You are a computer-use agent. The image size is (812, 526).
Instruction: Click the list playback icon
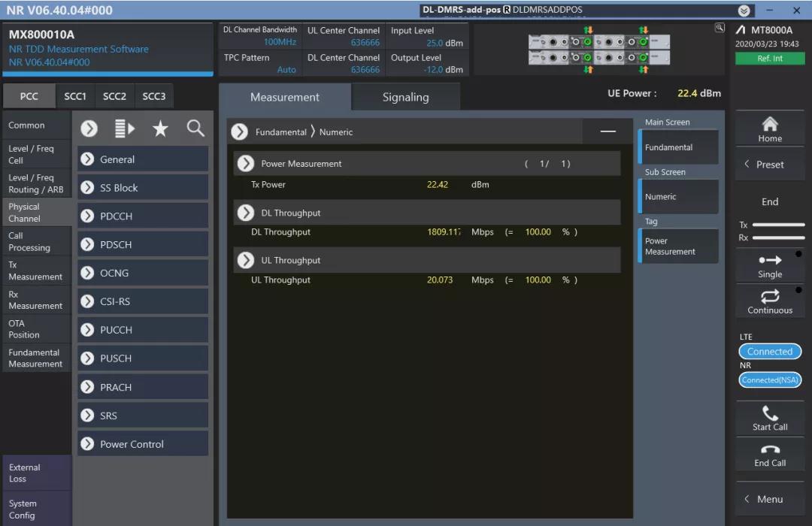pos(125,128)
